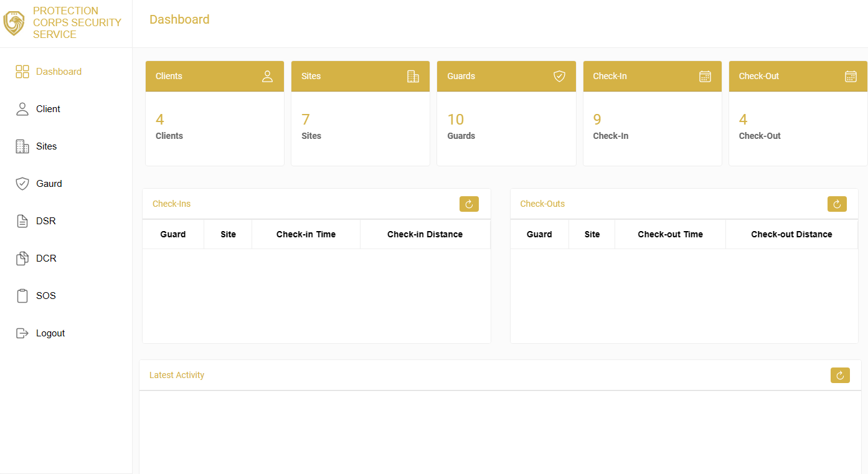Viewport: 868px width, 474px height.
Task: Open the Client menu item
Action: 48,109
